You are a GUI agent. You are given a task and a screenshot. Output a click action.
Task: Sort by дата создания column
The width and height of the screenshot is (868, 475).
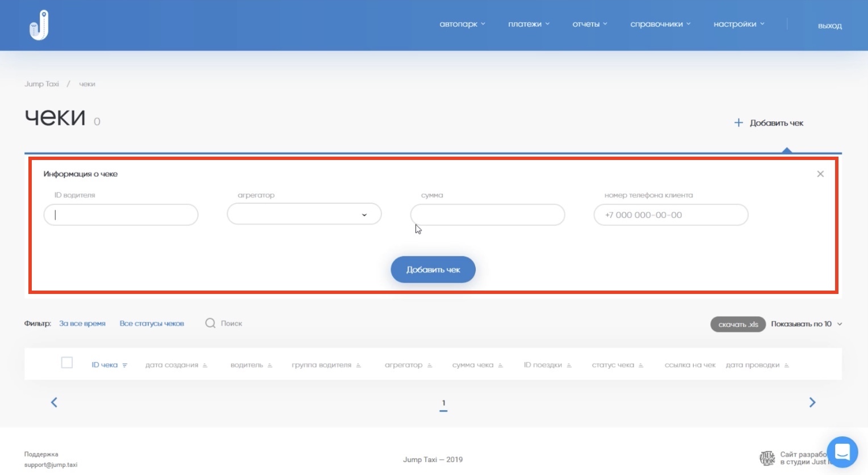coord(176,365)
